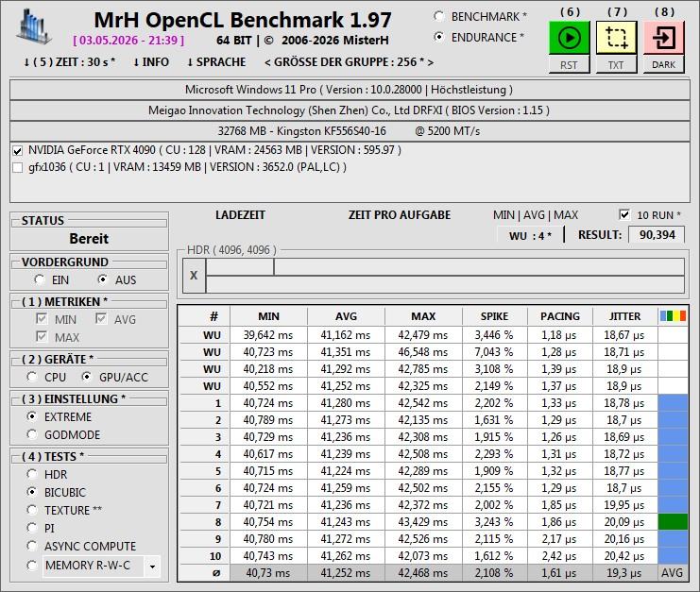The image size is (700, 592).
Task: Click the X button beside HDR progress bar
Action: coord(194,276)
